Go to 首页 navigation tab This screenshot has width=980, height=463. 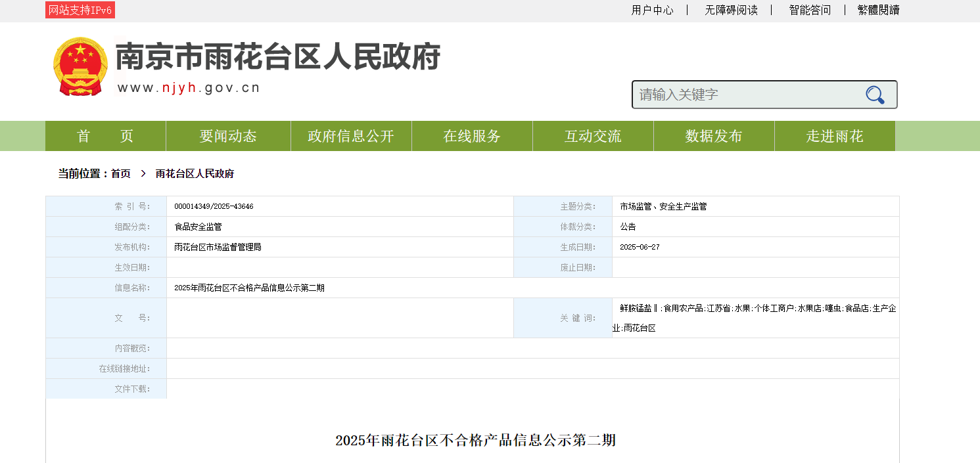(x=105, y=136)
